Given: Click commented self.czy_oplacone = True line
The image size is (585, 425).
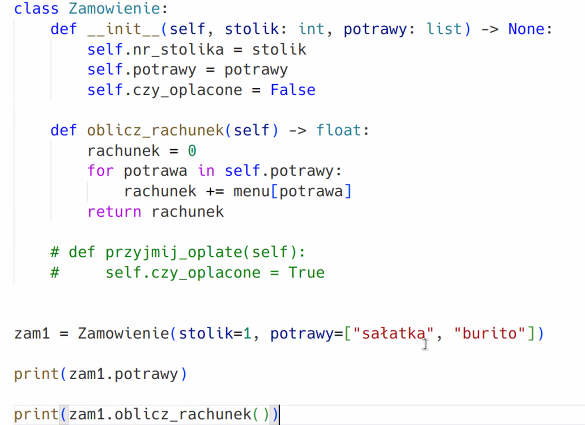Looking at the screenshot, I should pyautogui.click(x=187, y=273).
